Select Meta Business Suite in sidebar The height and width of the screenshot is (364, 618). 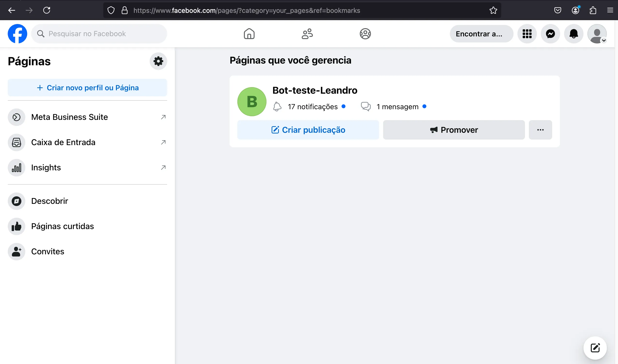pyautogui.click(x=87, y=117)
